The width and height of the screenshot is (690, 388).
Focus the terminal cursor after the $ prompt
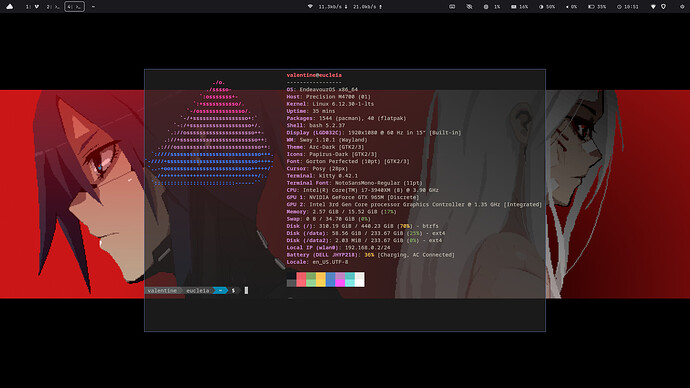click(x=246, y=290)
